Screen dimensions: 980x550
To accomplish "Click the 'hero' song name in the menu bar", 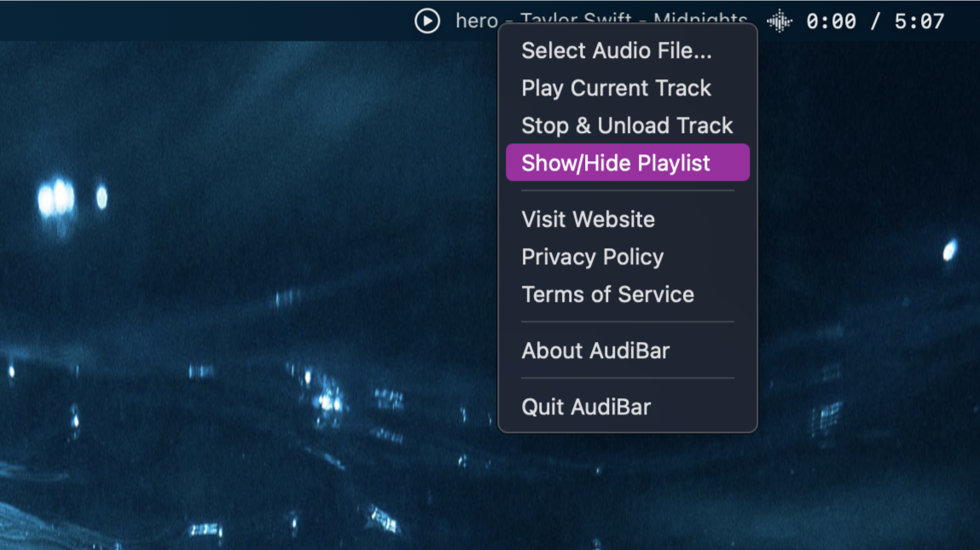I will click(477, 20).
